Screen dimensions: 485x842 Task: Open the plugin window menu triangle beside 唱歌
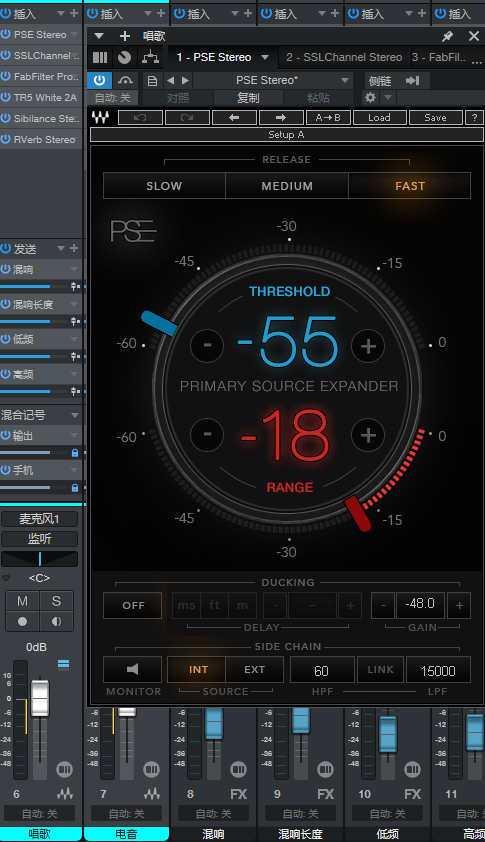[99, 36]
